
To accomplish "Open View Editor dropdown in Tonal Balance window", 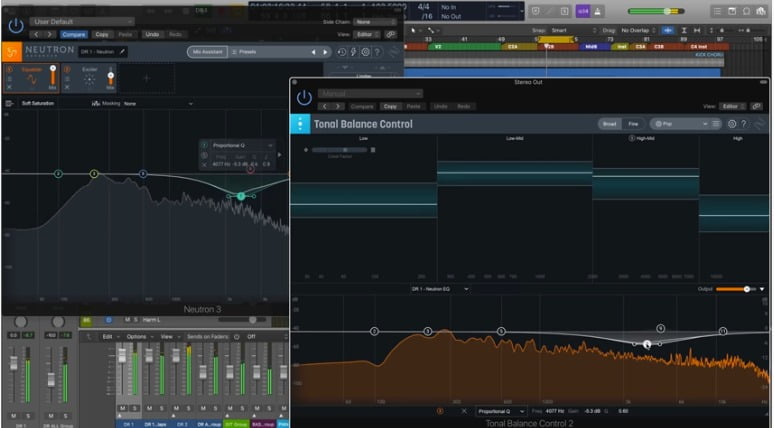I will 733,107.
